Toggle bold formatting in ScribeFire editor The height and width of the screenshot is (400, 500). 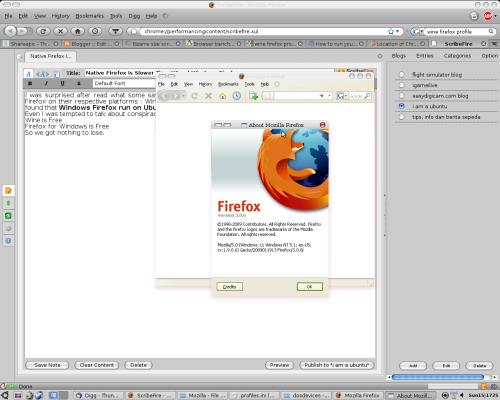[30, 83]
